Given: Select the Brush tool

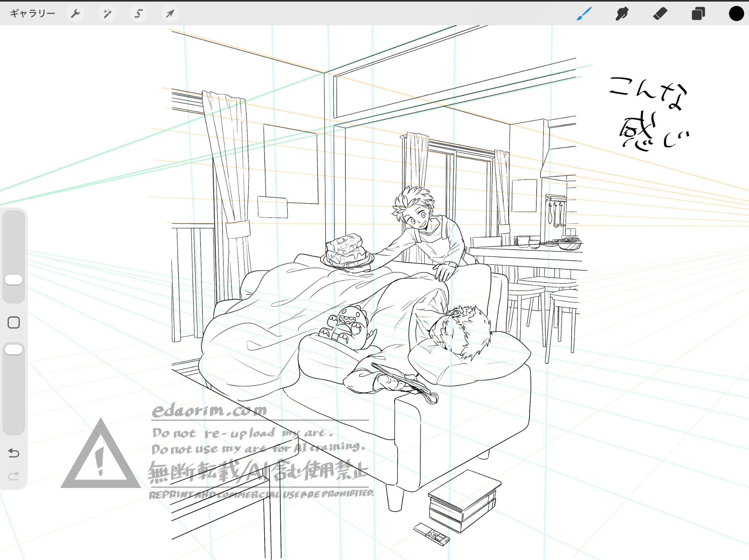Looking at the screenshot, I should pyautogui.click(x=584, y=13).
